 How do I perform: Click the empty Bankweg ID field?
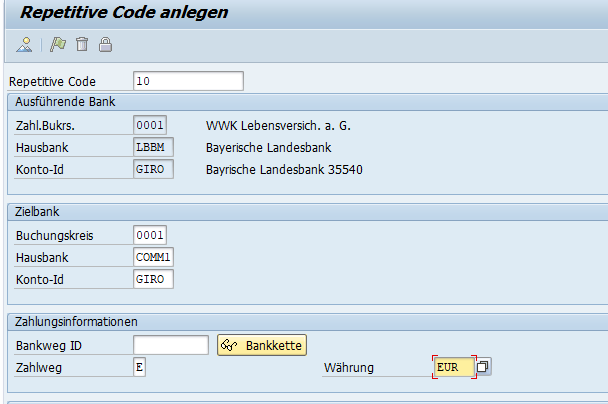pos(171,345)
